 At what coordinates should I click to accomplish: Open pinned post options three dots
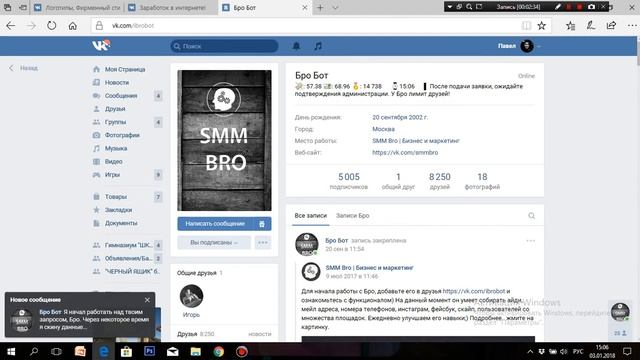point(531,241)
